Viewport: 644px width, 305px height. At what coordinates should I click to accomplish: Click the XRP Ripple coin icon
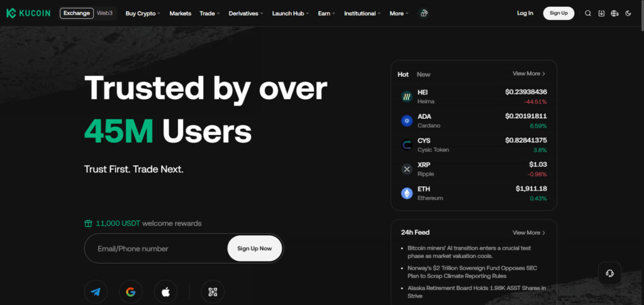(407, 169)
